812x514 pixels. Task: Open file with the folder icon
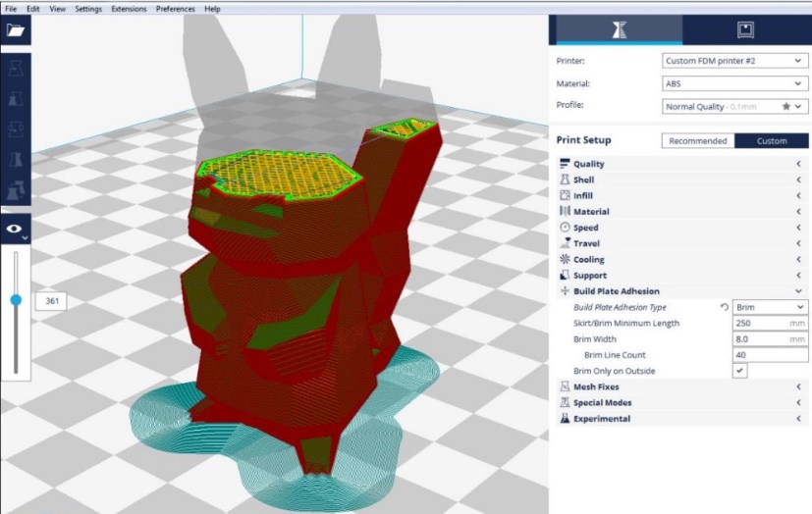point(16,30)
